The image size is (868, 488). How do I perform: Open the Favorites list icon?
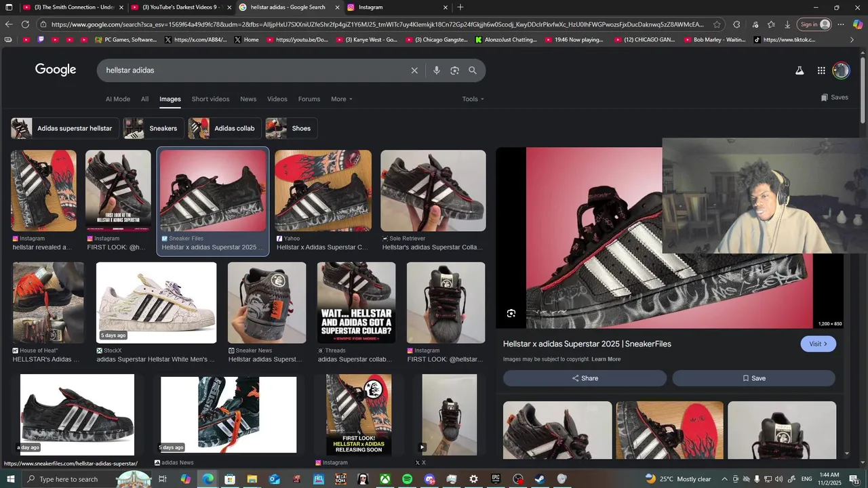click(x=771, y=24)
